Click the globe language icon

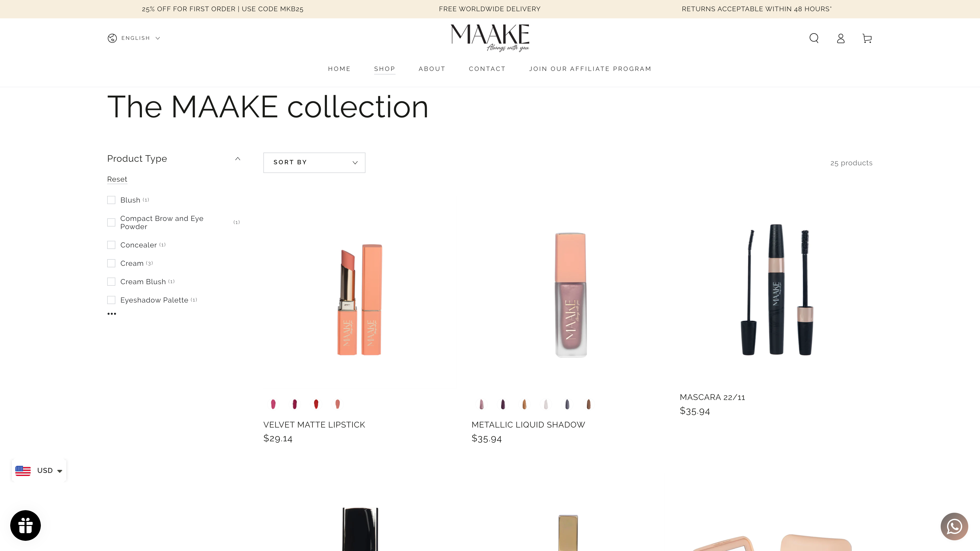(x=112, y=38)
